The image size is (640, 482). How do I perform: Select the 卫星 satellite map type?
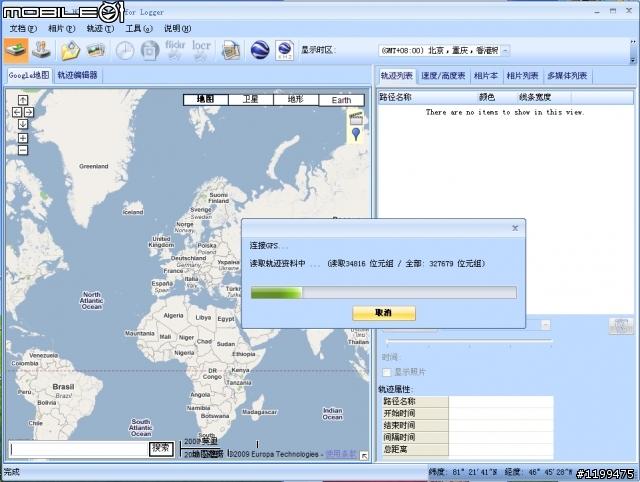(251, 100)
